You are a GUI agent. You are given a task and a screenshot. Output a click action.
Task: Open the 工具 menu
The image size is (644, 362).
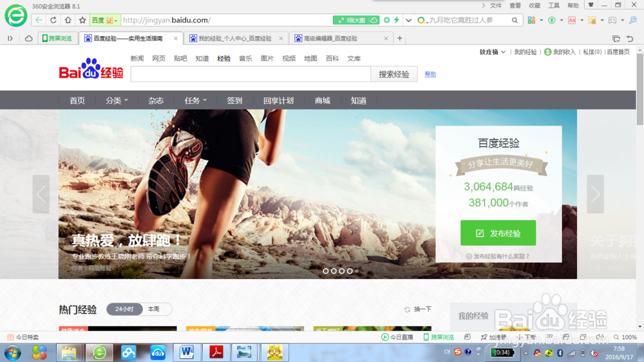coord(554,5)
